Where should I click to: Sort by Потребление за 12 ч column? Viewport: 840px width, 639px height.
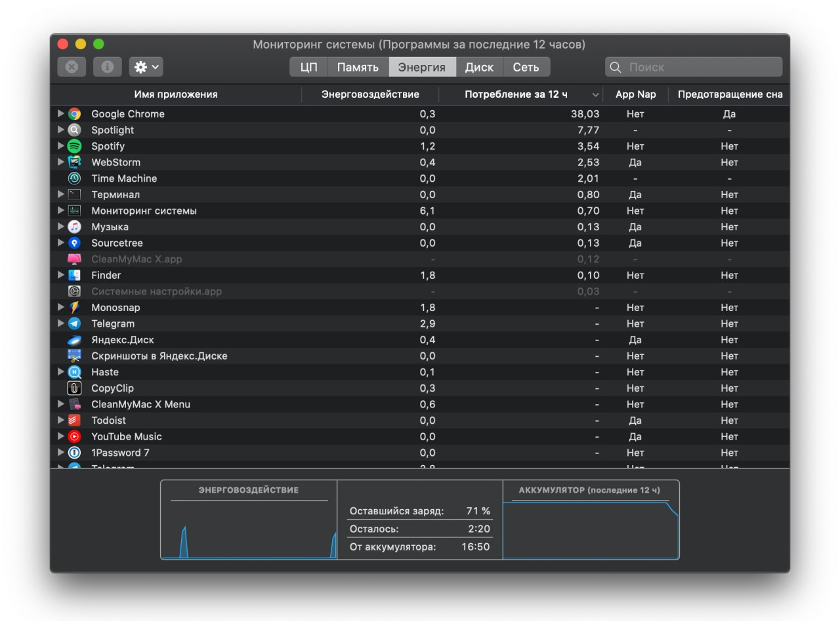[x=522, y=94]
